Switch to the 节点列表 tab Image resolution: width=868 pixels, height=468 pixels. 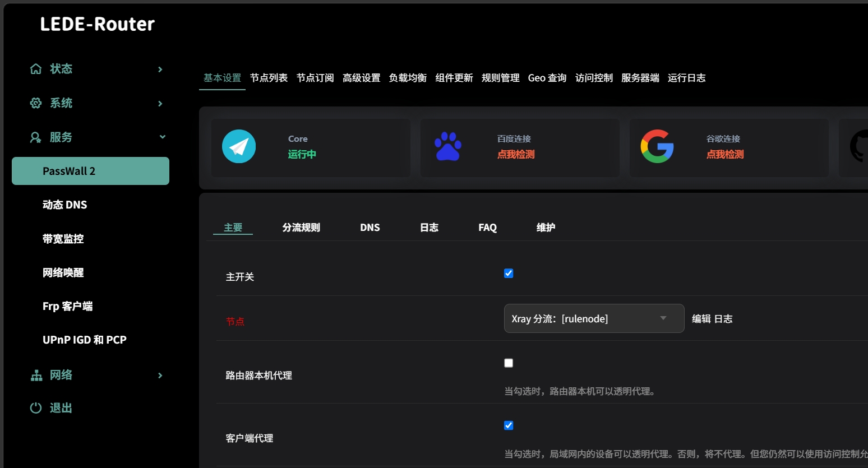(269, 78)
